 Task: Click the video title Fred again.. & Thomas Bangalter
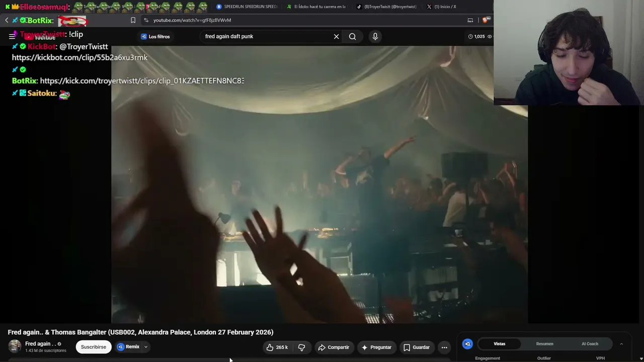tap(140, 332)
